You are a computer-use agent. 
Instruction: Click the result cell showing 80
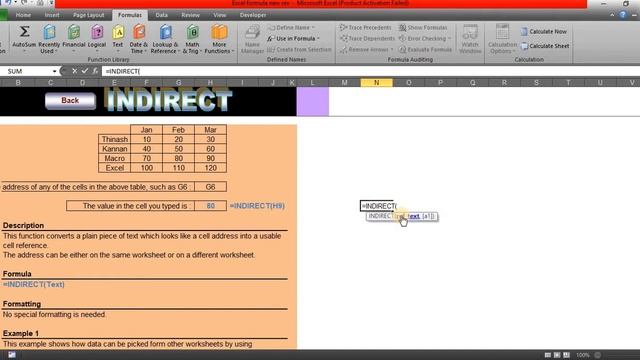(210, 206)
